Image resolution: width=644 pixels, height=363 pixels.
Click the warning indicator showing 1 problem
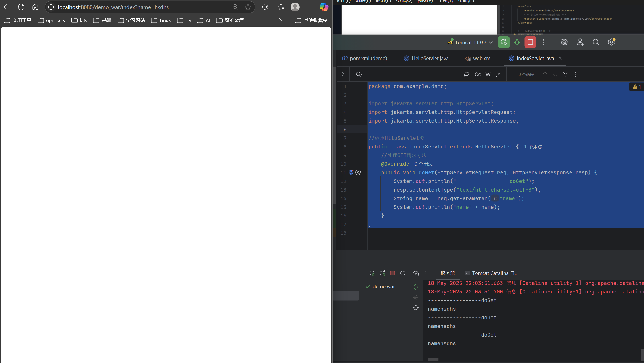point(637,87)
